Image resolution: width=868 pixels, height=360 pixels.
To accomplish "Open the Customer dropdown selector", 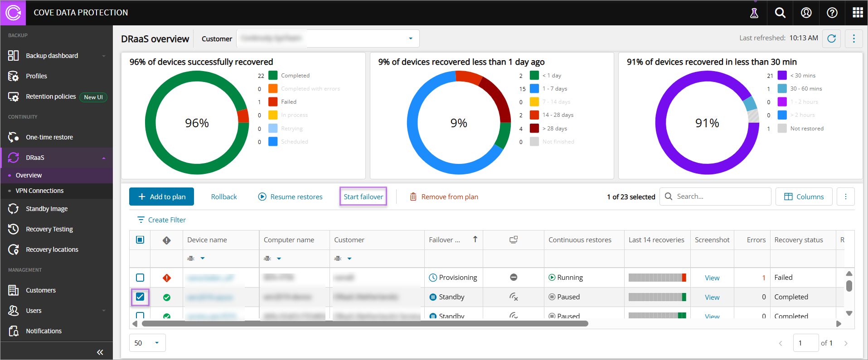I will coord(410,38).
